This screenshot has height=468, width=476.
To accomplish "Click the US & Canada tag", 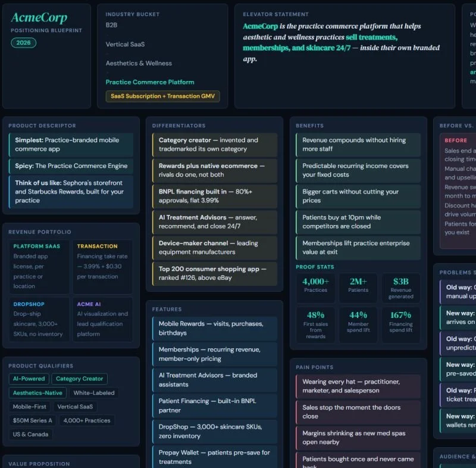I will click(x=30, y=434).
